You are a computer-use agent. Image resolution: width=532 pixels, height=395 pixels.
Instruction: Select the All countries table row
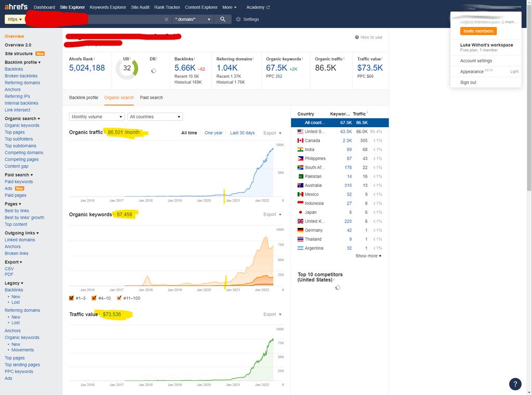340,122
